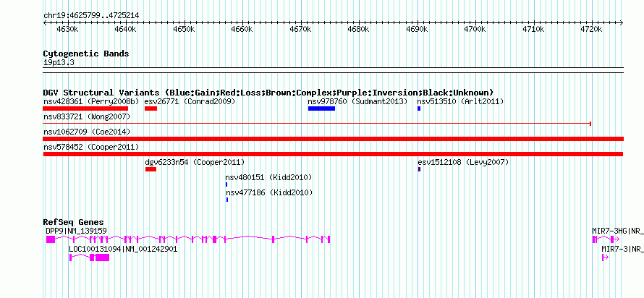The height and width of the screenshot is (298, 644).
Task: Click the 19p13.3 band label
Action: pyautogui.click(x=59, y=63)
